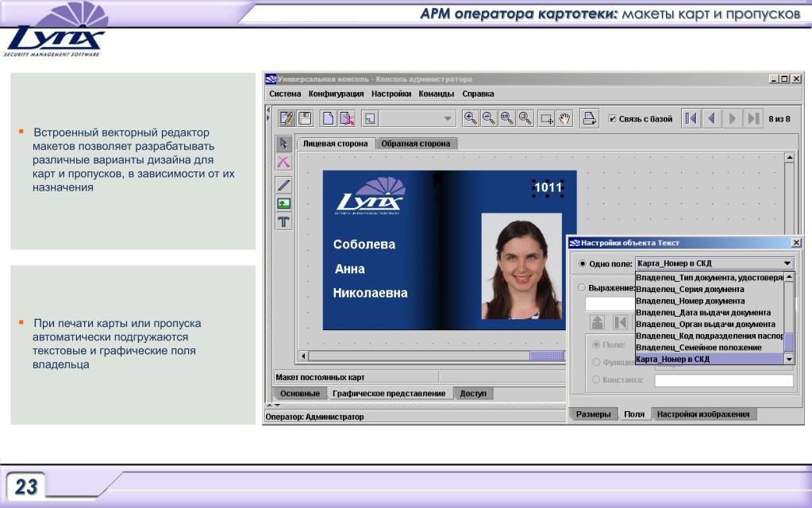Open the Система menu
The width and height of the screenshot is (812, 508).
click(285, 94)
